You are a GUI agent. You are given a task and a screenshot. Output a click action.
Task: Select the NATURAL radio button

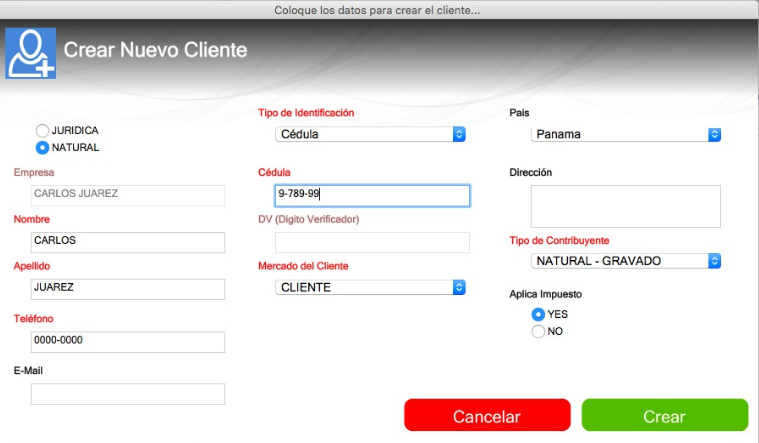[42, 147]
